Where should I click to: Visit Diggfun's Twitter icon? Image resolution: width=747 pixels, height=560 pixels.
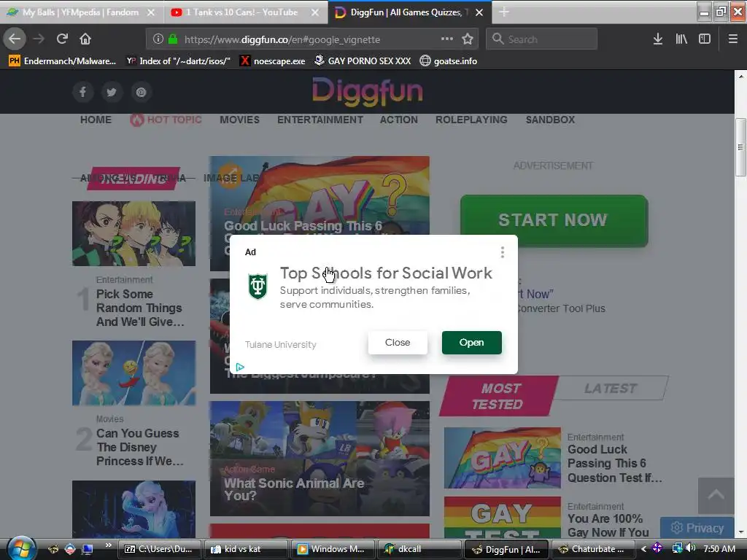[x=112, y=92]
